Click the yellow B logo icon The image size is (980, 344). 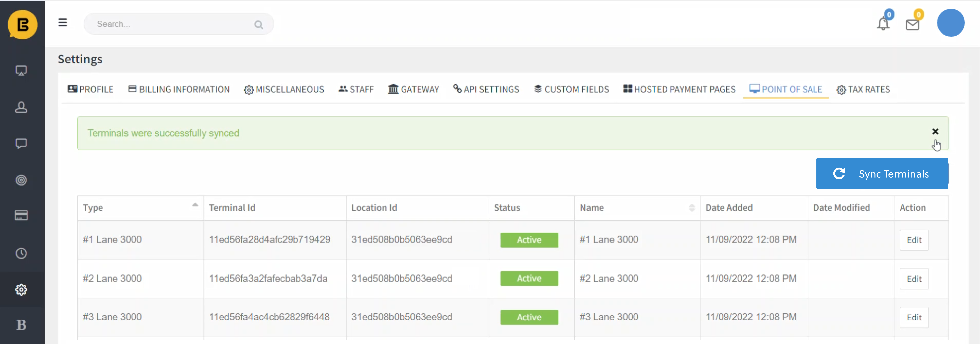click(x=22, y=24)
